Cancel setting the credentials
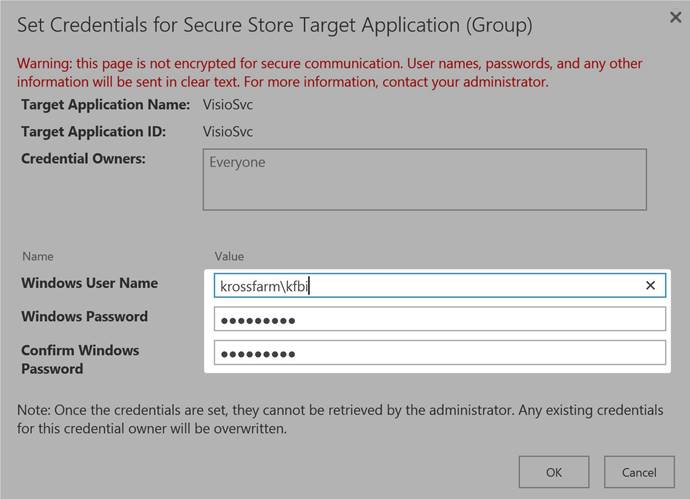Screen dimensions: 690x499 pyautogui.click(x=639, y=472)
